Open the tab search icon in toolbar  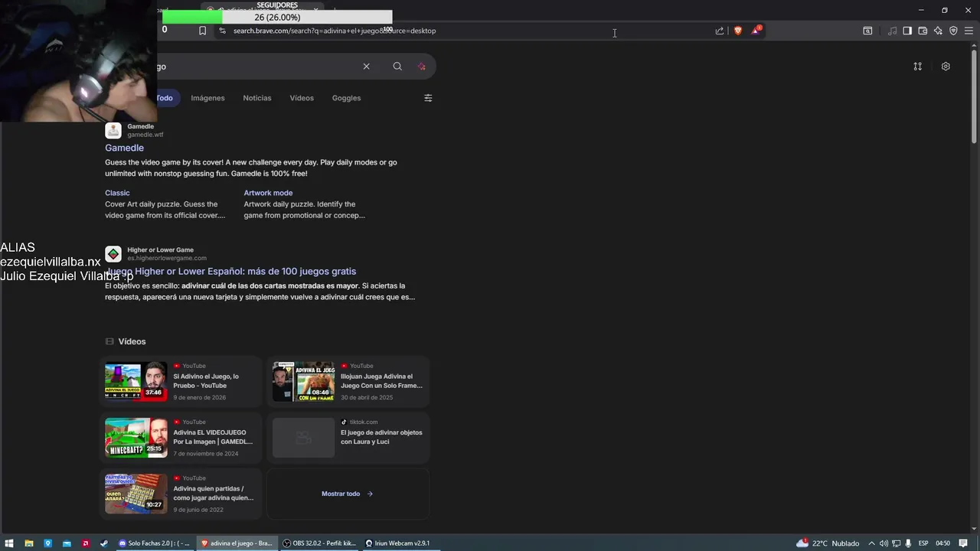[x=867, y=31]
